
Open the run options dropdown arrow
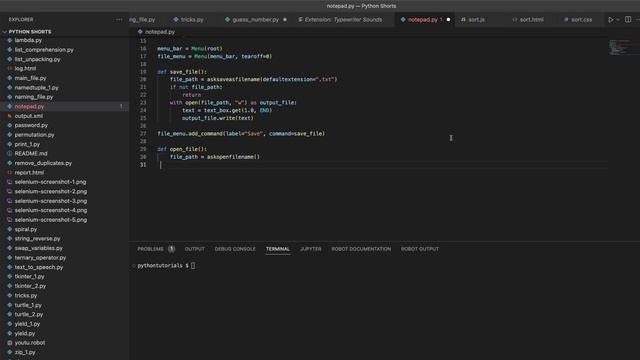coord(618,20)
